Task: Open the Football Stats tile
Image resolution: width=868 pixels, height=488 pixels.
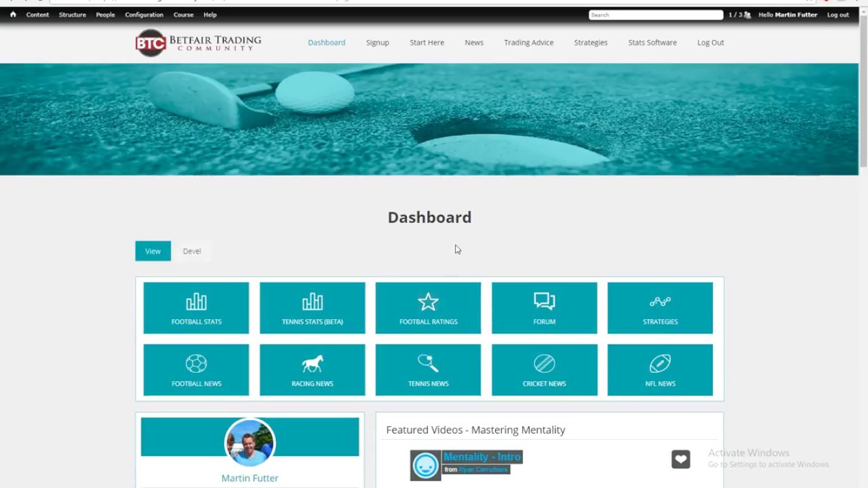Action: tap(196, 308)
